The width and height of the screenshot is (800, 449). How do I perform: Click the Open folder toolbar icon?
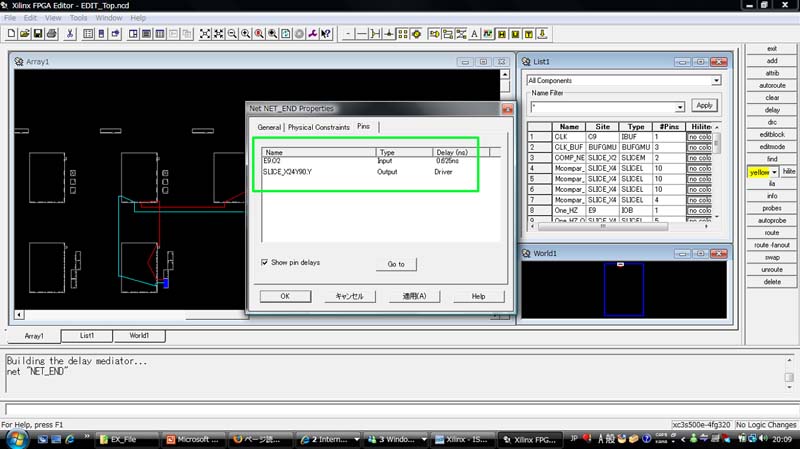(x=24, y=34)
